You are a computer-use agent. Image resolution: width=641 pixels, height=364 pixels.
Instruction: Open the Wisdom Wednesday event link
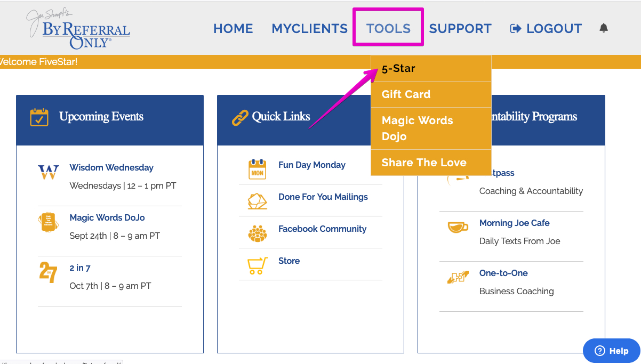(x=111, y=167)
